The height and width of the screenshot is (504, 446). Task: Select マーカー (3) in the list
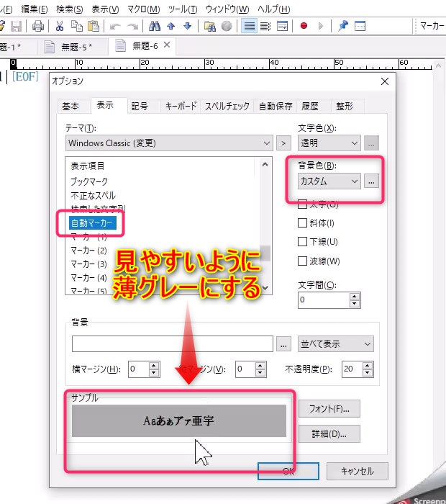click(x=88, y=264)
